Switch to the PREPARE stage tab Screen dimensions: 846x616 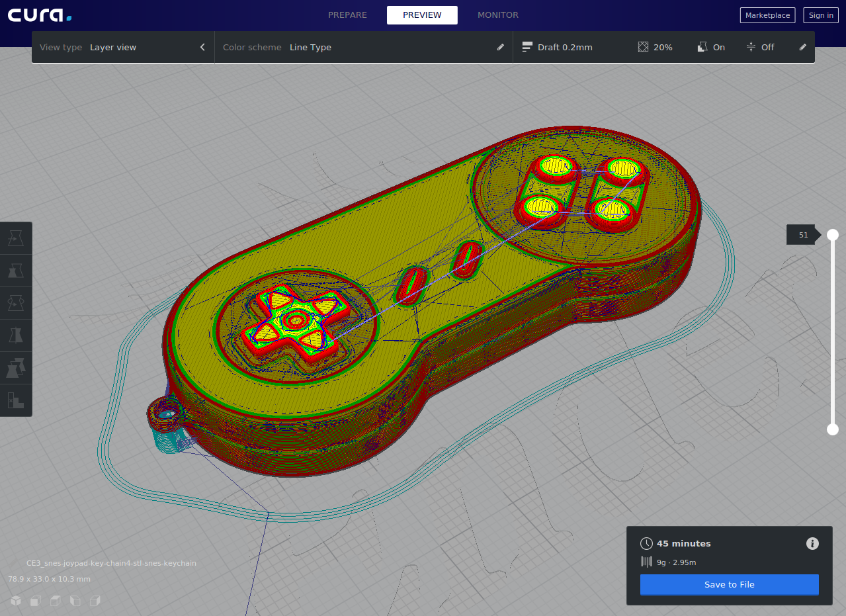[x=347, y=15]
